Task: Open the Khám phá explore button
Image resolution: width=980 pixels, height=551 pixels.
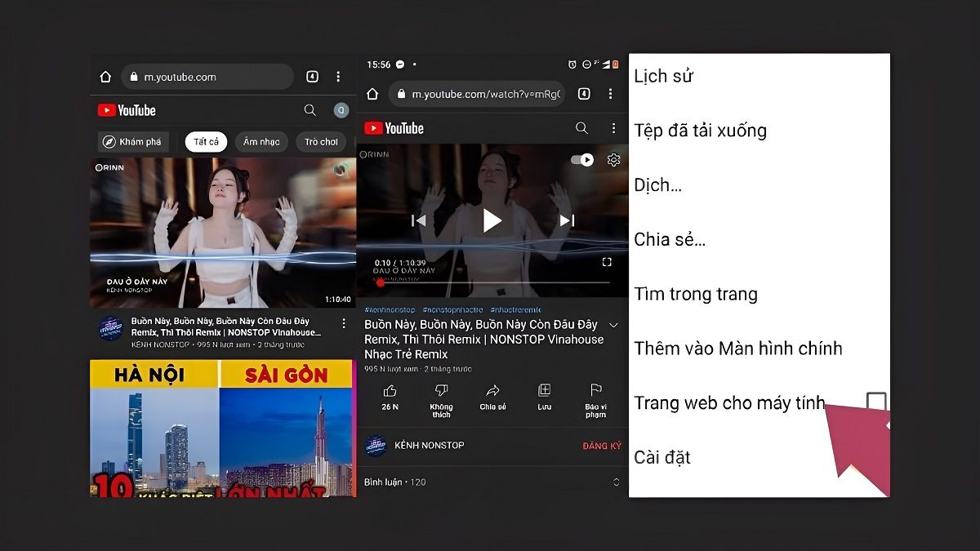Action: [132, 142]
